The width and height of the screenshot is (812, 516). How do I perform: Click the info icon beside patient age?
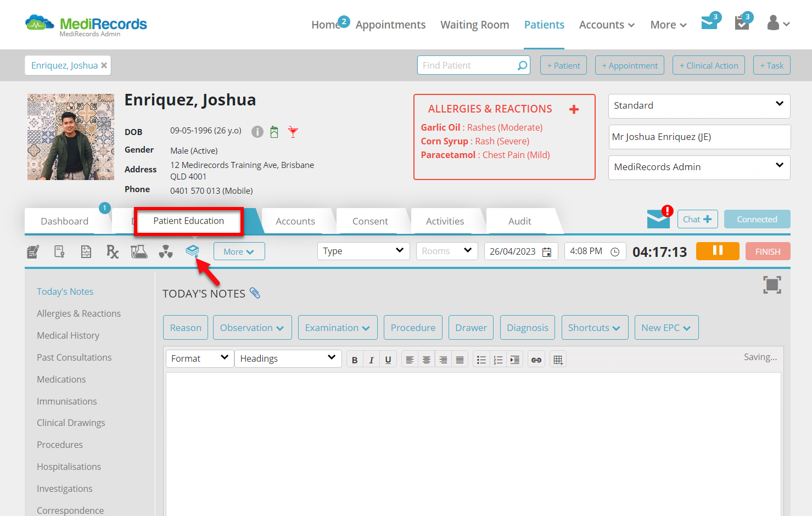257,132
